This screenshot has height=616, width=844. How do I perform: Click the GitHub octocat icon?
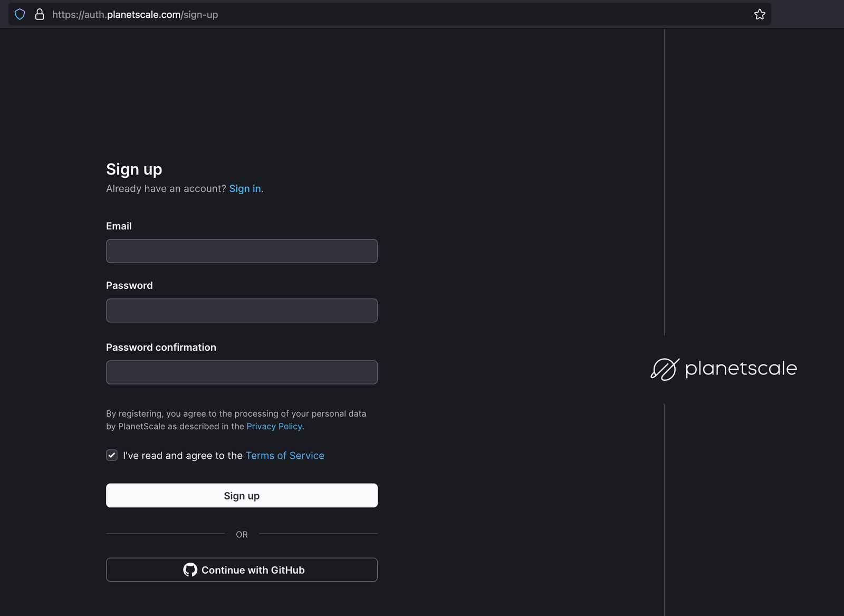(x=190, y=570)
